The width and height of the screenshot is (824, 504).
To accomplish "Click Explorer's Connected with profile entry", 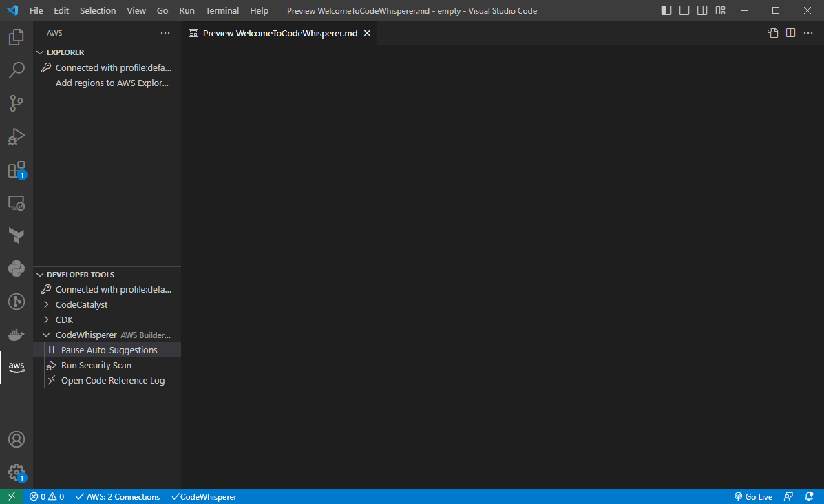I will [x=107, y=67].
